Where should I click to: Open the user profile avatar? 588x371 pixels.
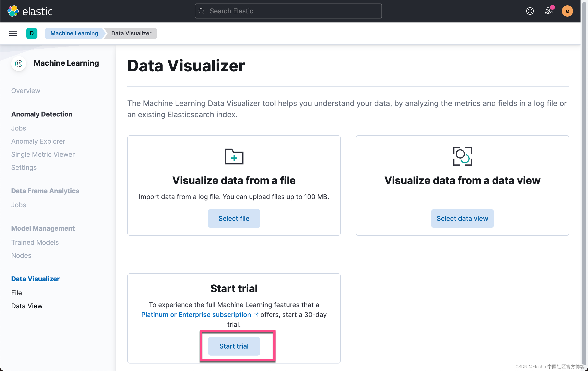567,11
